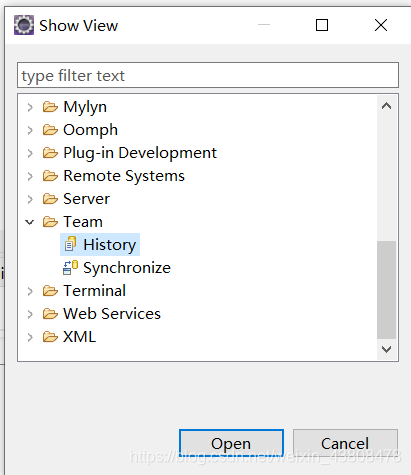This screenshot has height=475, width=411.
Task: Select the Web Services label
Action: tap(112, 314)
